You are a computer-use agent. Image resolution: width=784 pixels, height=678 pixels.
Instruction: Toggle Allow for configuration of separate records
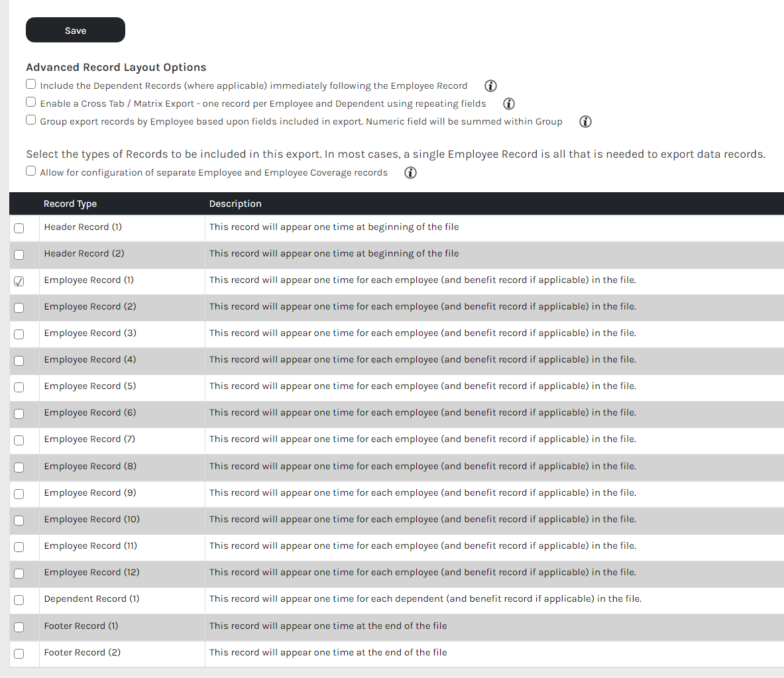point(31,171)
